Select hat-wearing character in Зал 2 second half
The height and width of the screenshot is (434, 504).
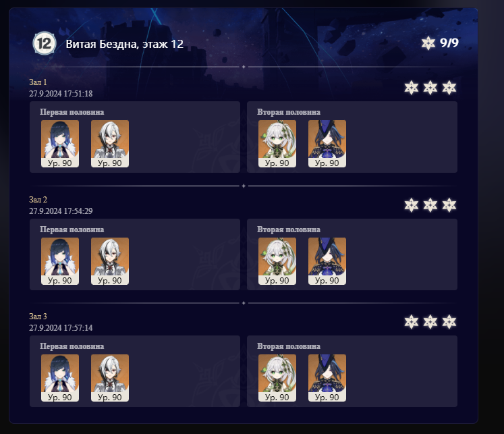[x=327, y=261]
